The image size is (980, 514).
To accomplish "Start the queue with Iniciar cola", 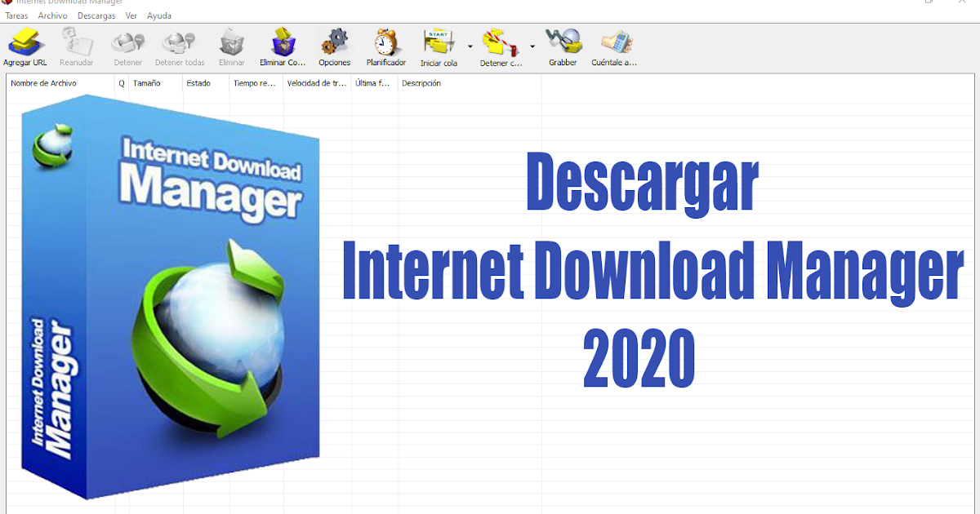I will coord(439,45).
